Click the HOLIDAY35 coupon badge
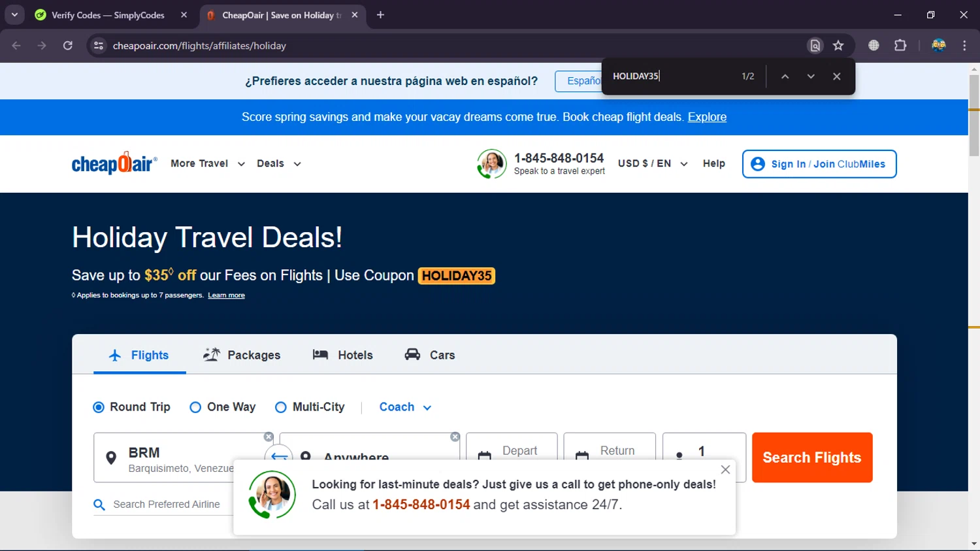 457,276
